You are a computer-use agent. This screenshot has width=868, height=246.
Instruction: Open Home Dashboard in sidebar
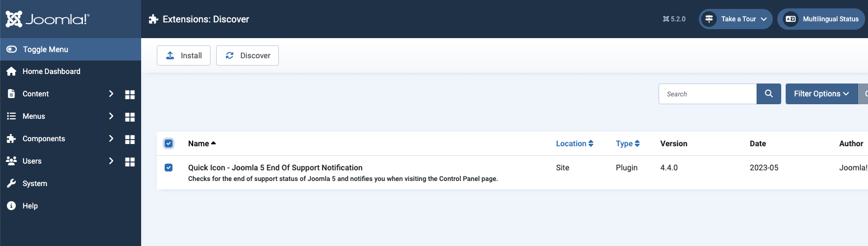51,72
